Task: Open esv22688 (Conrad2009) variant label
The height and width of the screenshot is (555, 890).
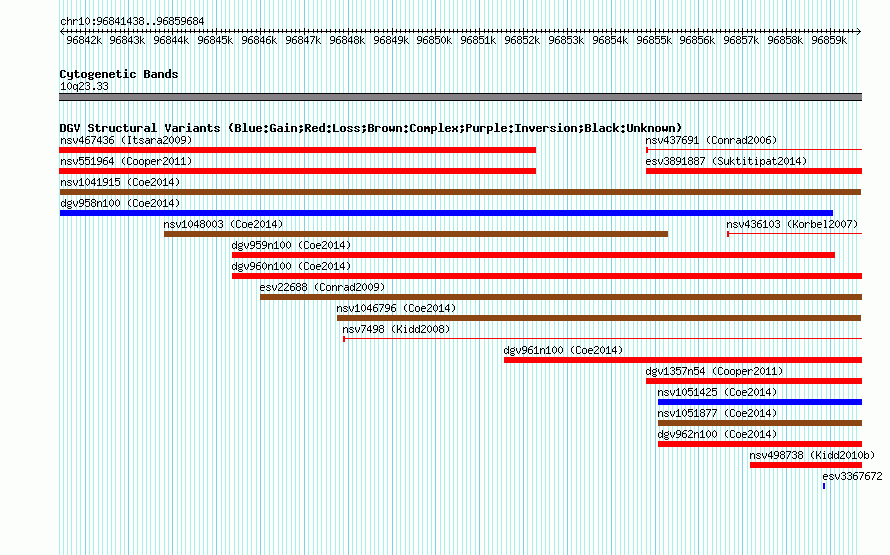Action: pos(322,287)
